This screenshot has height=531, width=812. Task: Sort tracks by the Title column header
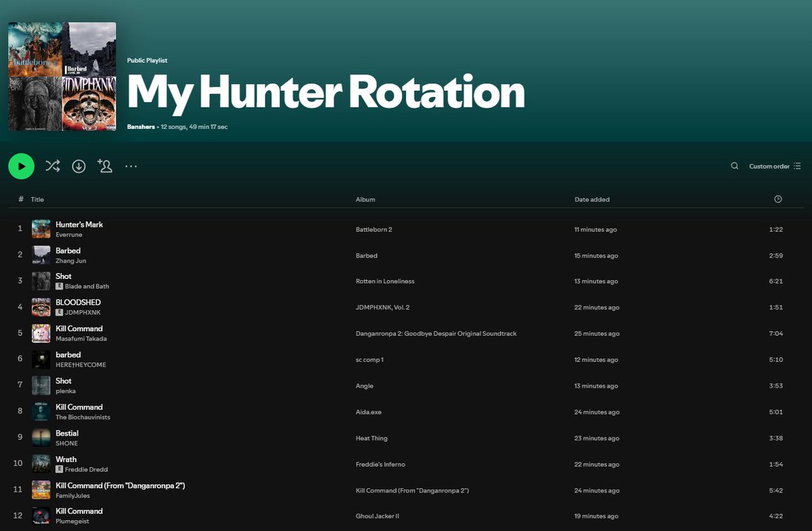[x=37, y=200]
